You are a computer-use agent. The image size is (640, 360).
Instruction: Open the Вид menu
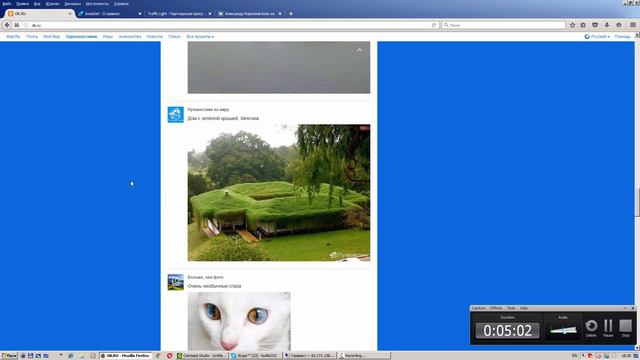[37, 4]
